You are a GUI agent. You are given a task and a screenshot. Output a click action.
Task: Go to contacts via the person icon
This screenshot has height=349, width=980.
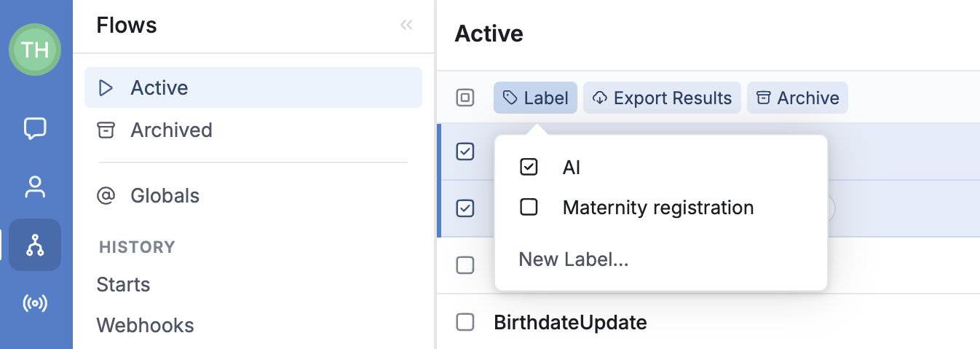tap(35, 187)
